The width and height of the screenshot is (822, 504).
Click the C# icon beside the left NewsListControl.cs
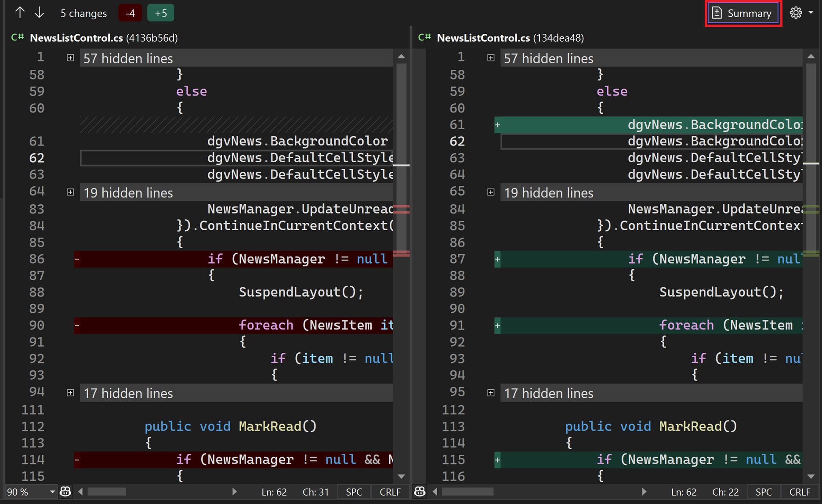click(17, 37)
